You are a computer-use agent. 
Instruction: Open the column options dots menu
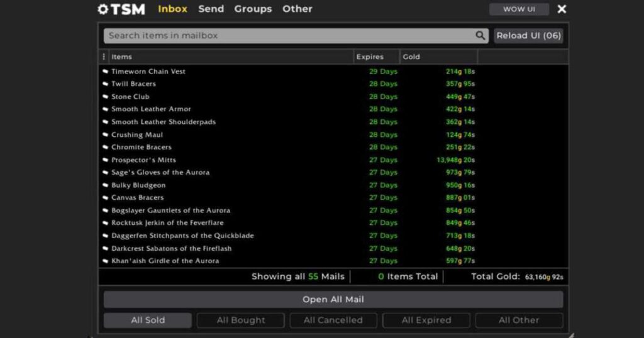tap(104, 57)
